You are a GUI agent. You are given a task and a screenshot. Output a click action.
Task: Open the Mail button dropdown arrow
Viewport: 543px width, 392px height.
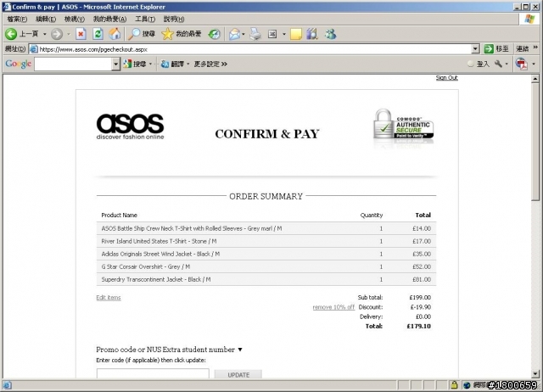pyautogui.click(x=244, y=34)
